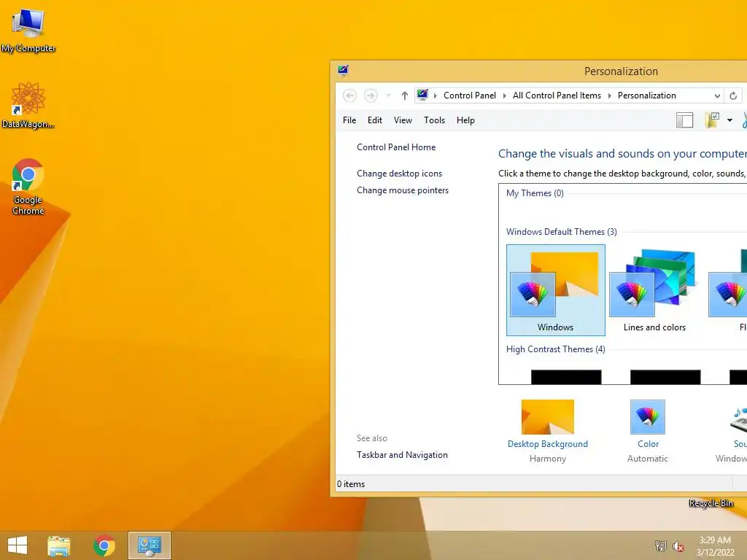
Task: Click the High Contrast Themes (4) header
Action: [555, 349]
